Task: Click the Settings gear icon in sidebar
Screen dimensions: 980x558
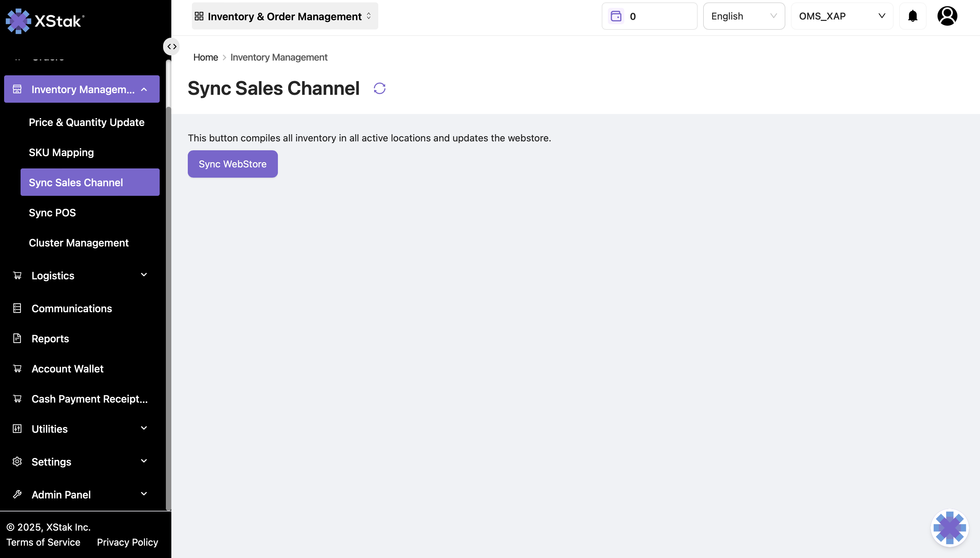Action: (17, 461)
